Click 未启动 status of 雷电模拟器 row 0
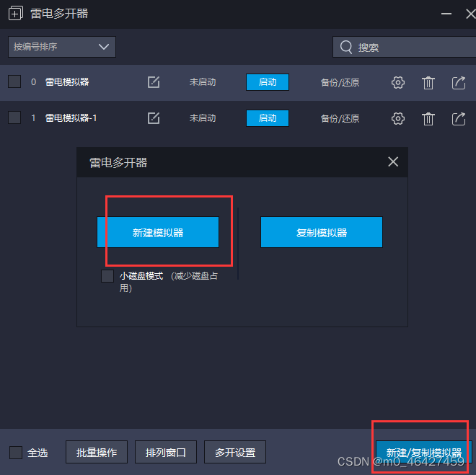Viewport: 476px width, 475px height. 203,82
